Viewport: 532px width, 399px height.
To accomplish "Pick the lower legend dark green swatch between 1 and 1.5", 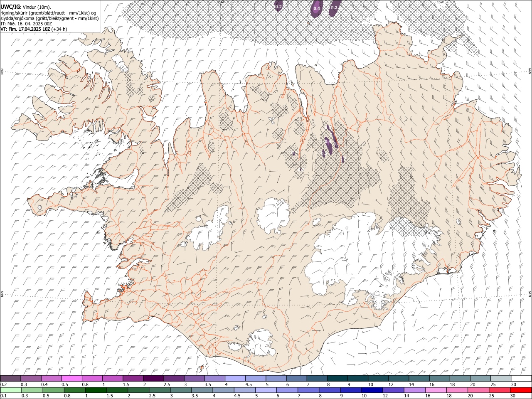I will pos(96,390).
